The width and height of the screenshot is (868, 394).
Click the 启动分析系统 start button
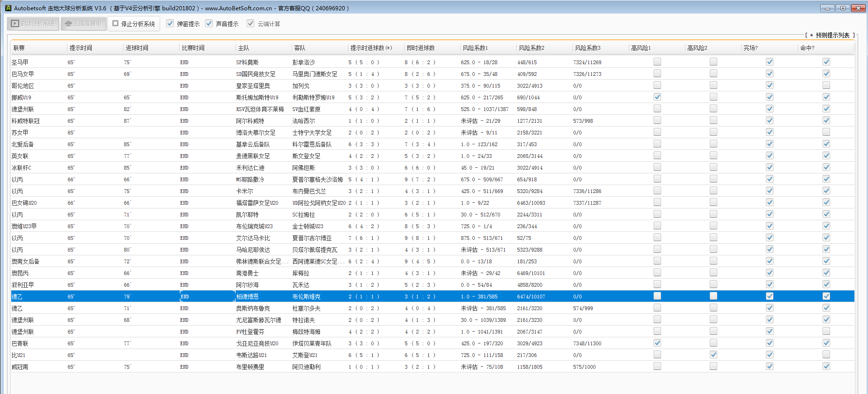[x=33, y=24]
